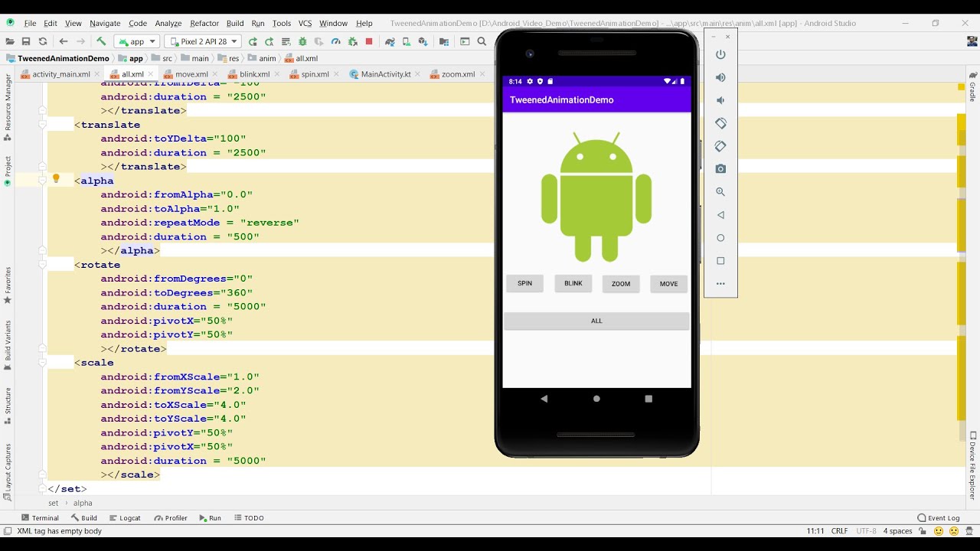Click the emulator zoom magnifier icon
Image resolution: width=980 pixels, height=551 pixels.
(720, 192)
